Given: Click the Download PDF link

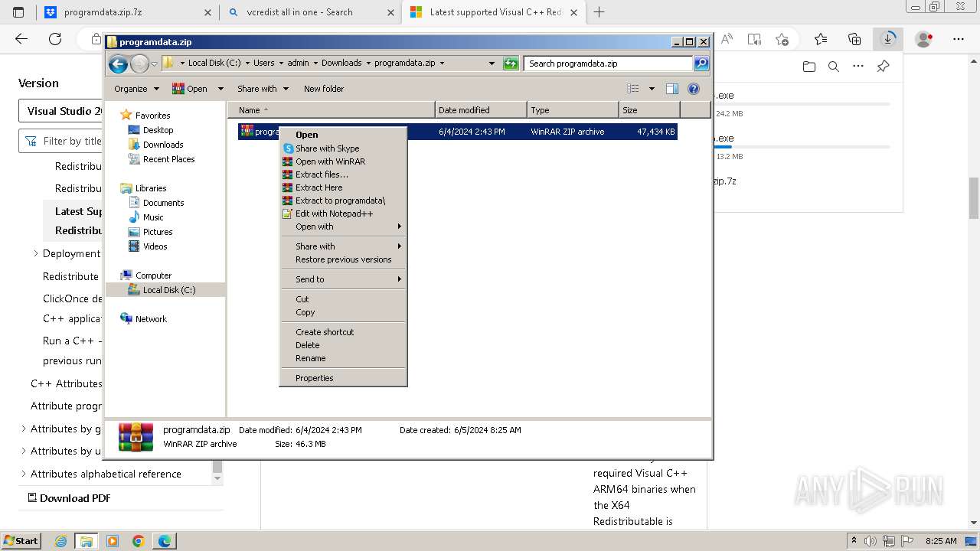Looking at the screenshot, I should (x=70, y=498).
